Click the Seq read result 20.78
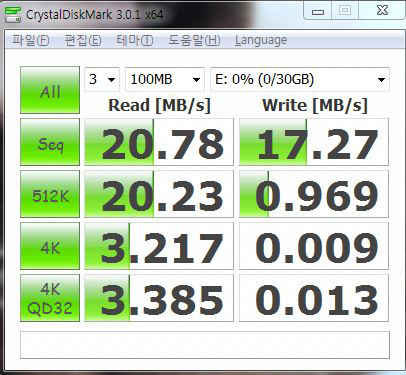 point(159,142)
